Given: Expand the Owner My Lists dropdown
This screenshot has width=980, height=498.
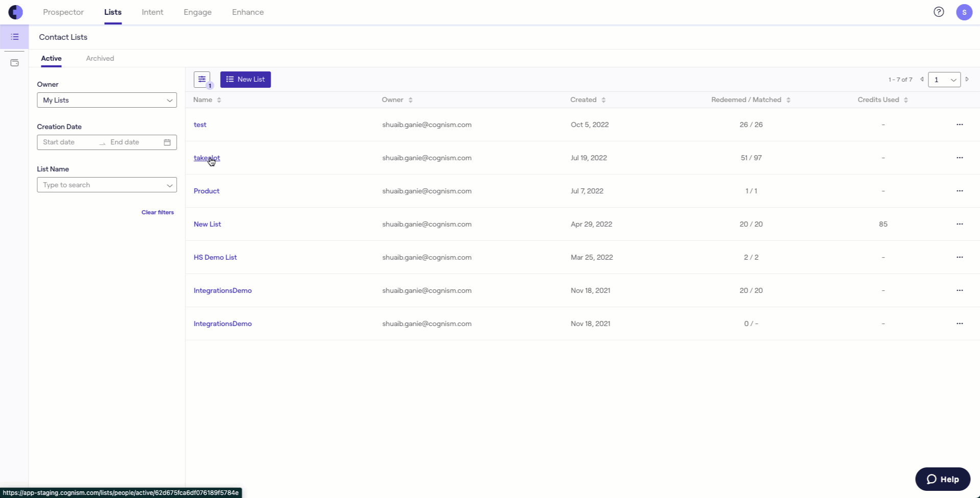Looking at the screenshot, I should point(107,100).
